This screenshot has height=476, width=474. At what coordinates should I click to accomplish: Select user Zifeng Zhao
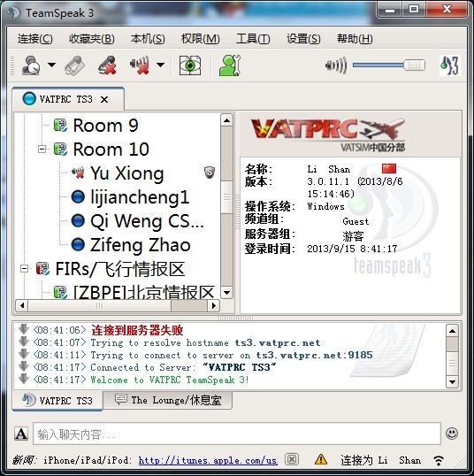point(141,245)
